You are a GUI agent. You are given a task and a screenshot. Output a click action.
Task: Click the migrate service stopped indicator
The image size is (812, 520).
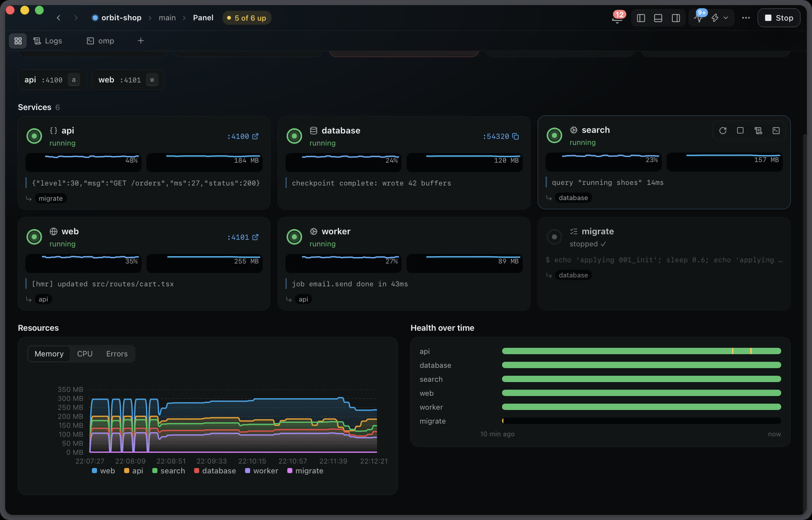[554, 237]
